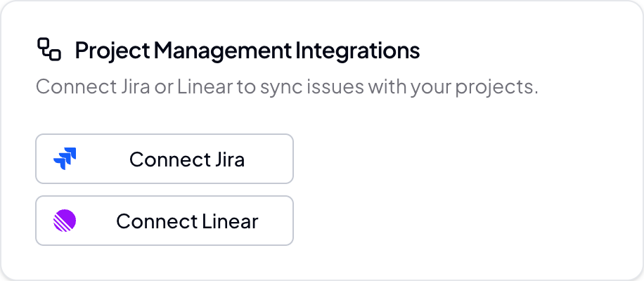Screen dimensions: 644x281
Task: Click the two linked squares header icon
Action: click(49, 50)
